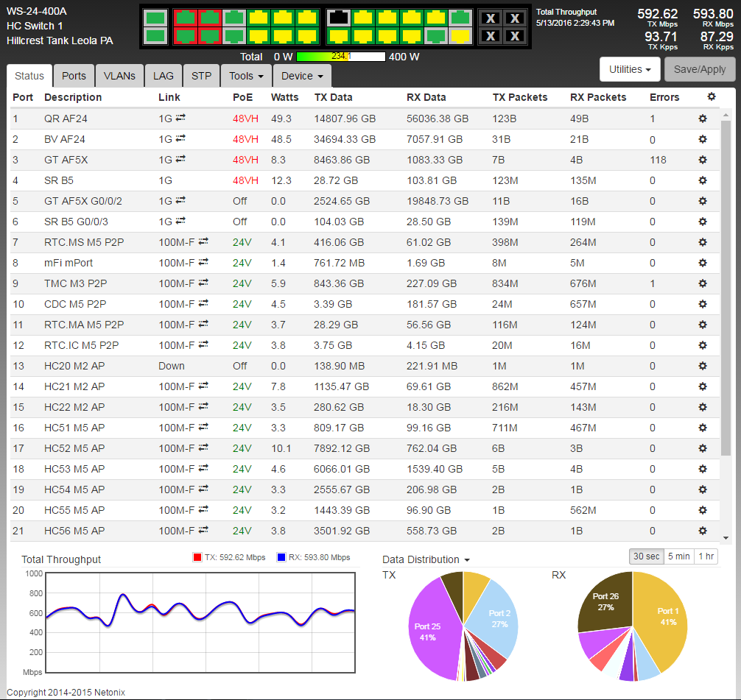Image resolution: width=741 pixels, height=700 pixels.
Task: Select the 30 sec interval option
Action: click(x=646, y=556)
